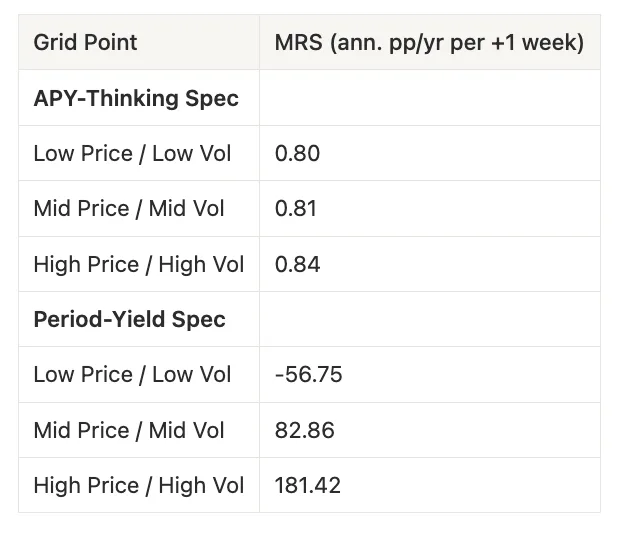Click the -56.75 MRS value cell
Viewport: 620px width, 540px height.
tap(430, 375)
